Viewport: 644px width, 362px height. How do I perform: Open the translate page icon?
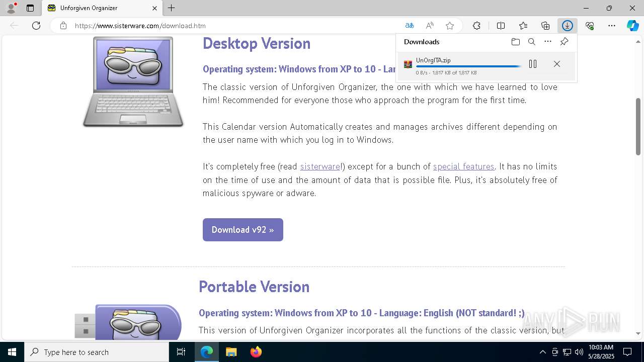[x=410, y=26]
